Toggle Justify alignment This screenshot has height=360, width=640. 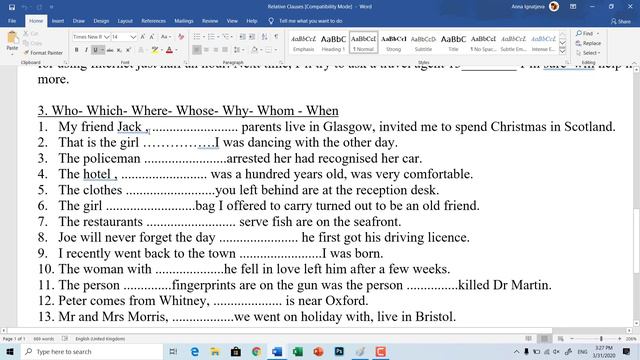[225, 50]
